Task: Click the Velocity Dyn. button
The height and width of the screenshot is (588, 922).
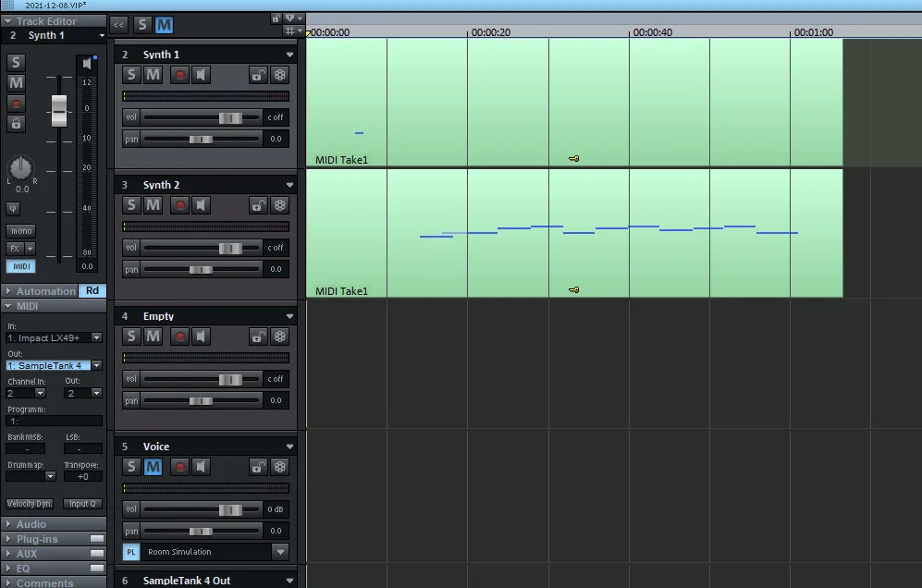Action: pyautogui.click(x=30, y=504)
